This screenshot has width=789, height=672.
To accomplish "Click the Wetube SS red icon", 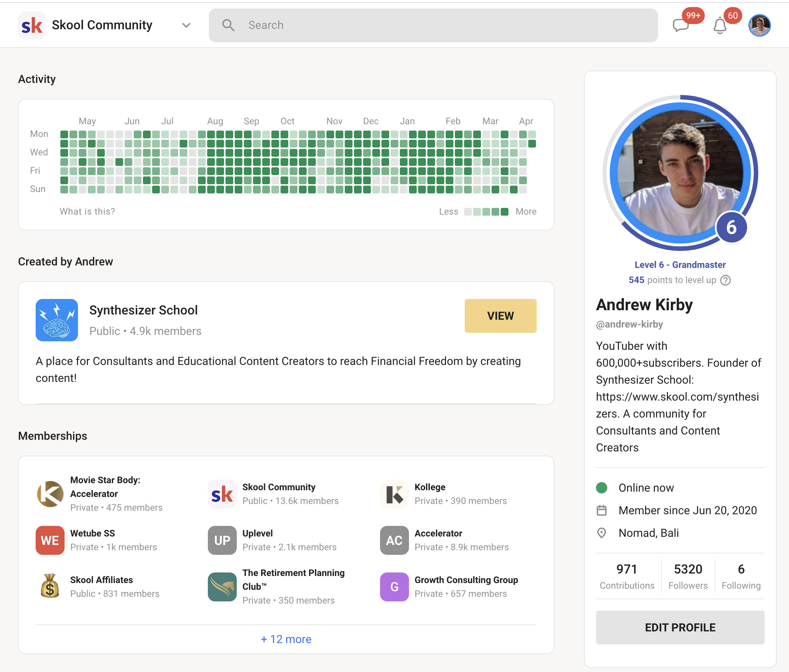I will pyautogui.click(x=49, y=540).
